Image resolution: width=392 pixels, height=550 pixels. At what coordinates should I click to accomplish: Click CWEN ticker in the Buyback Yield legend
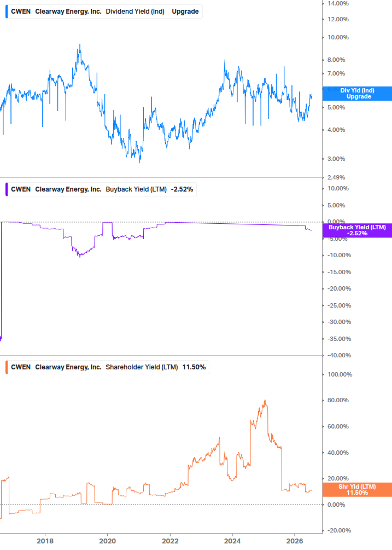[x=21, y=189]
